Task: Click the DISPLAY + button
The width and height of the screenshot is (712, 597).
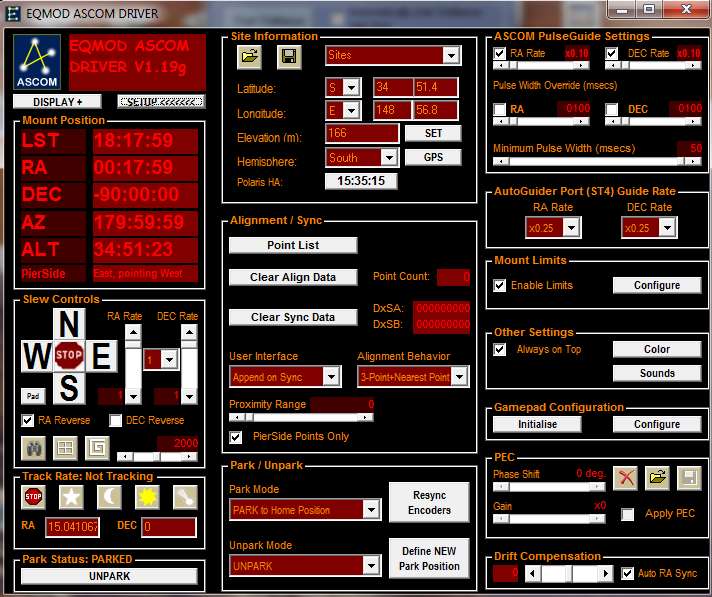Action: click(57, 102)
